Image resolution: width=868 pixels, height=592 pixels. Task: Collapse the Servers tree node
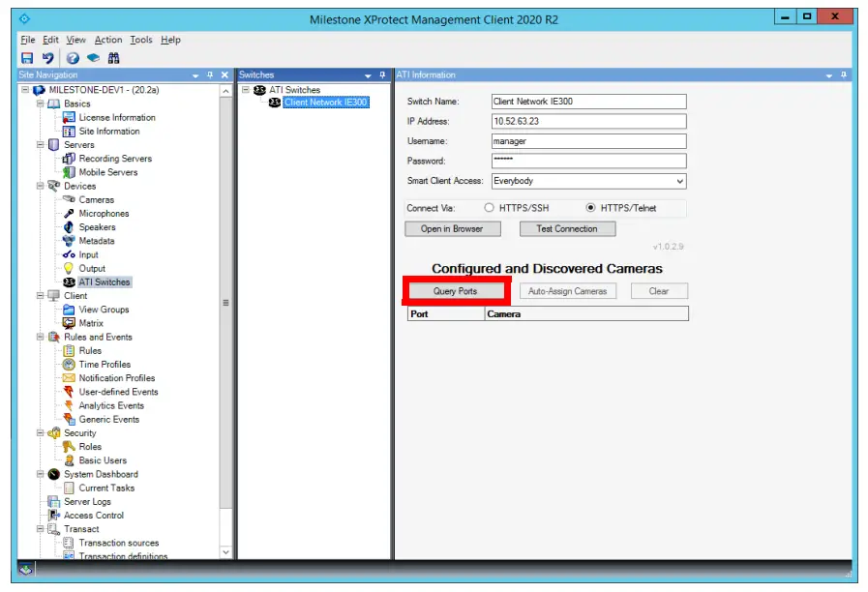(40, 144)
